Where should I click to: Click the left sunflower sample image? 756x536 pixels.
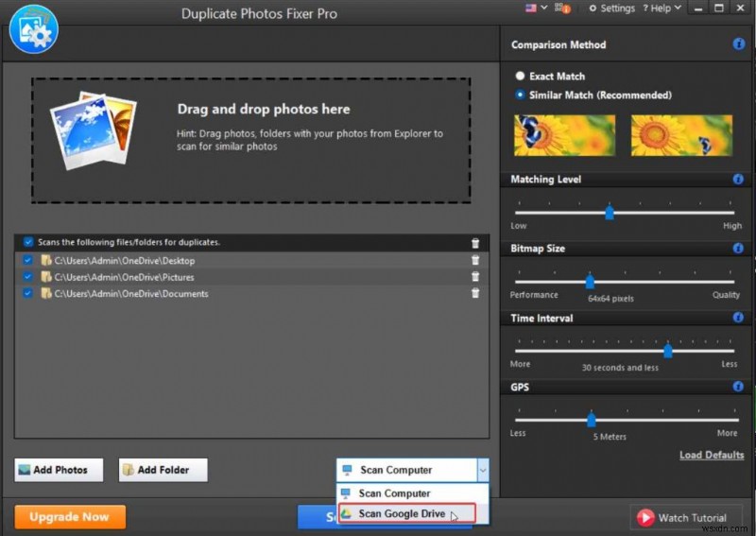click(564, 135)
